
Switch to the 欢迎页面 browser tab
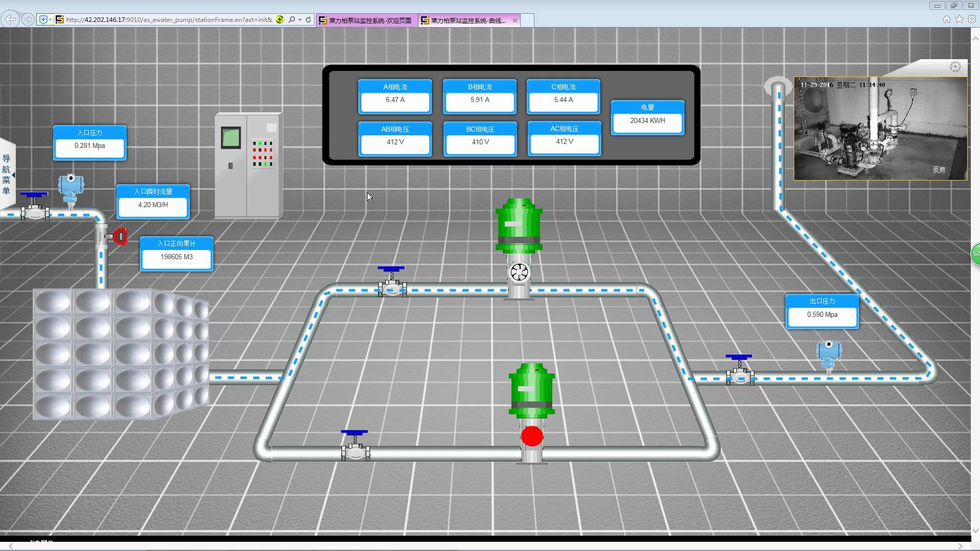click(366, 20)
